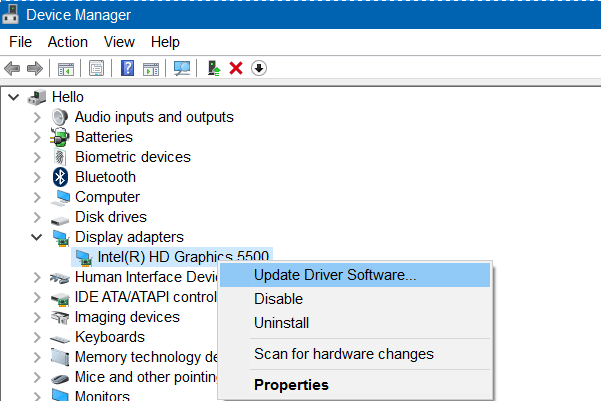Open the View menu
The width and height of the screenshot is (601, 401).
(x=119, y=42)
